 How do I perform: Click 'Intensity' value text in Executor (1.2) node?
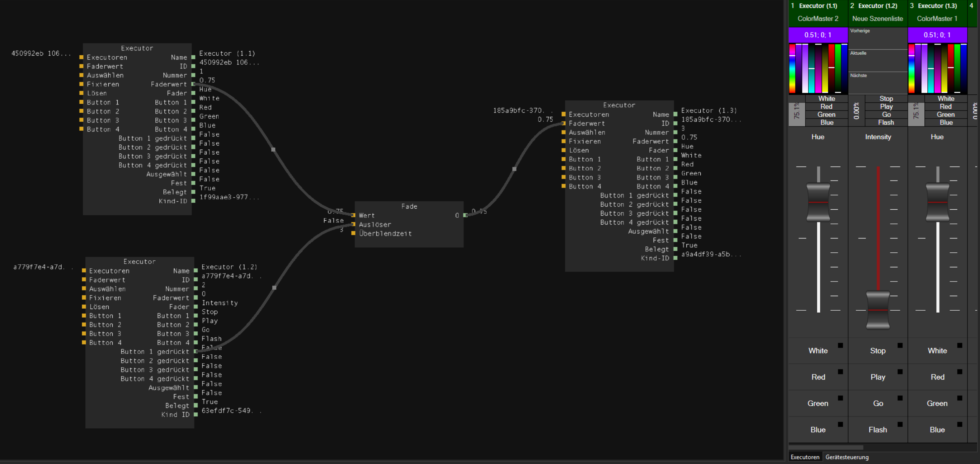click(220, 303)
